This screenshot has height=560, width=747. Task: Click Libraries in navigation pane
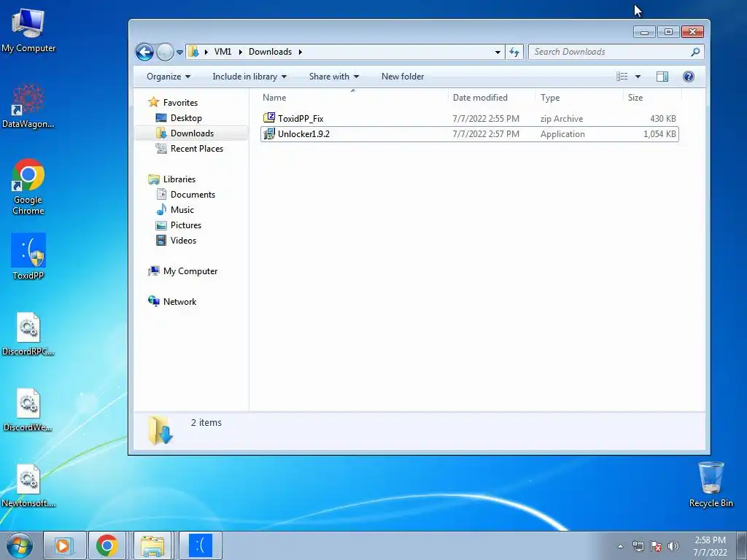pyautogui.click(x=179, y=179)
